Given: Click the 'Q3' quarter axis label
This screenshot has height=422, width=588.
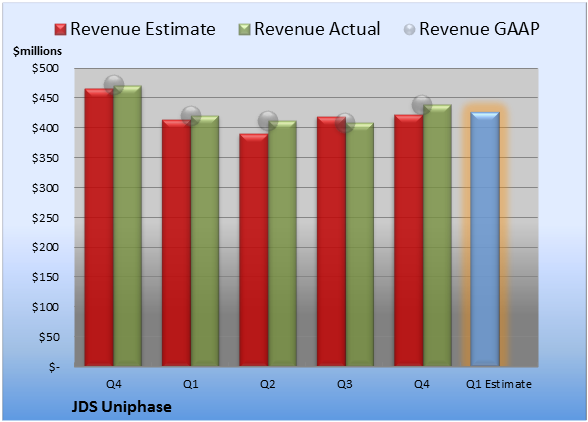Looking at the screenshot, I should pyautogui.click(x=345, y=384).
